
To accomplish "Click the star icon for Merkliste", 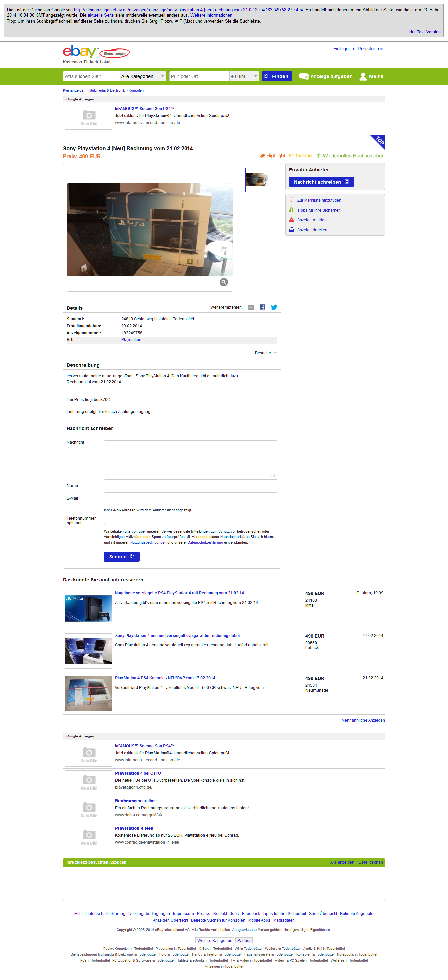I will pyautogui.click(x=291, y=200).
